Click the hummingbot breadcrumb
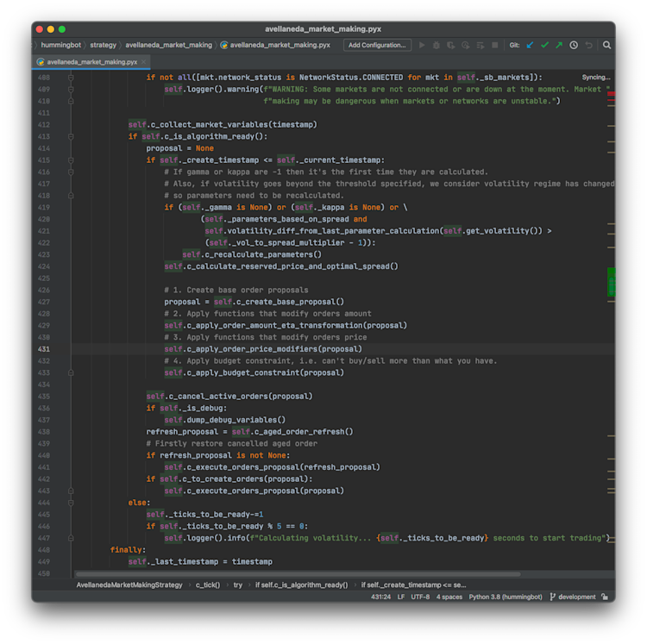 [x=61, y=45]
